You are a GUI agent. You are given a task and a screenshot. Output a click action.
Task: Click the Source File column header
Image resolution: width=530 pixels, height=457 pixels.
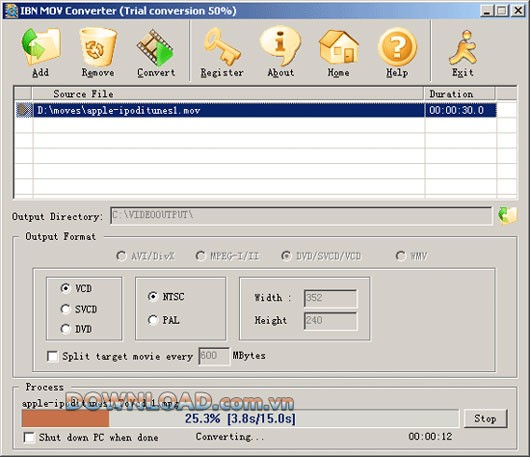point(228,94)
